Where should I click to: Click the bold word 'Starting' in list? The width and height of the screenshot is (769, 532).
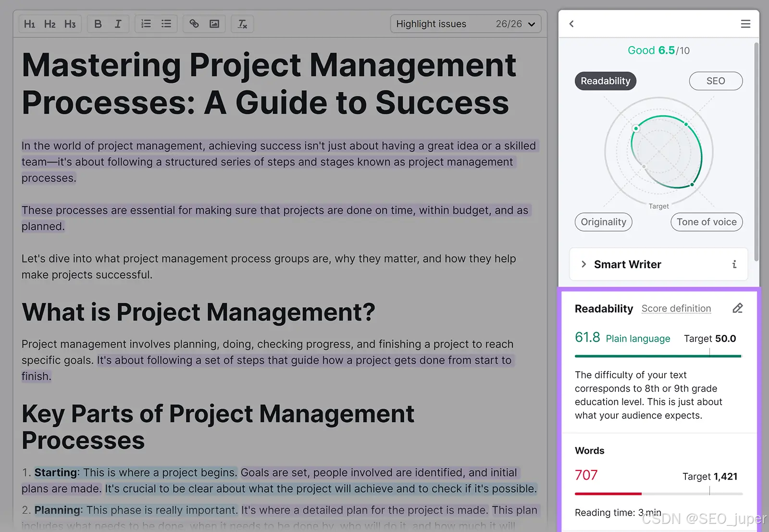(55, 472)
